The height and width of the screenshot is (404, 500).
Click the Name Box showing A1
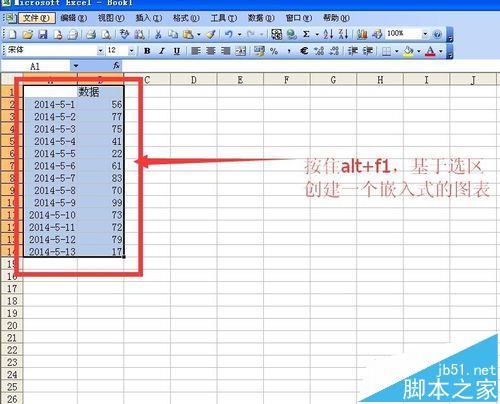coord(36,66)
